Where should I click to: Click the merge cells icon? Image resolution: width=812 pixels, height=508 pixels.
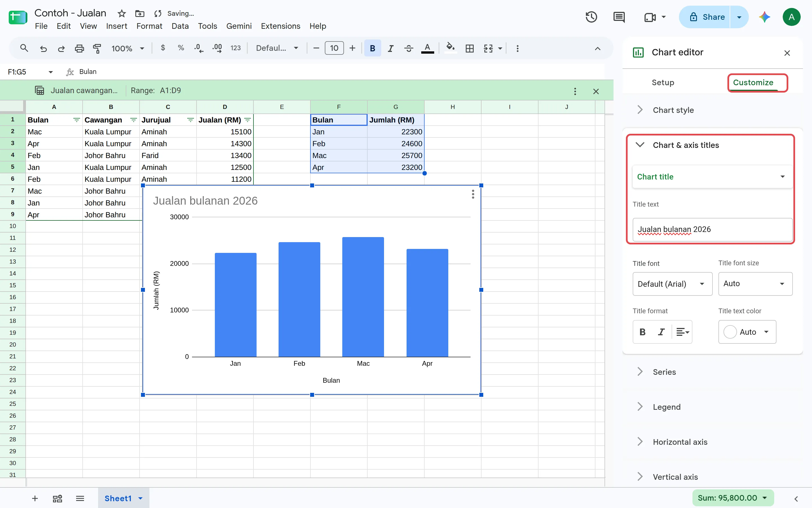488,48
